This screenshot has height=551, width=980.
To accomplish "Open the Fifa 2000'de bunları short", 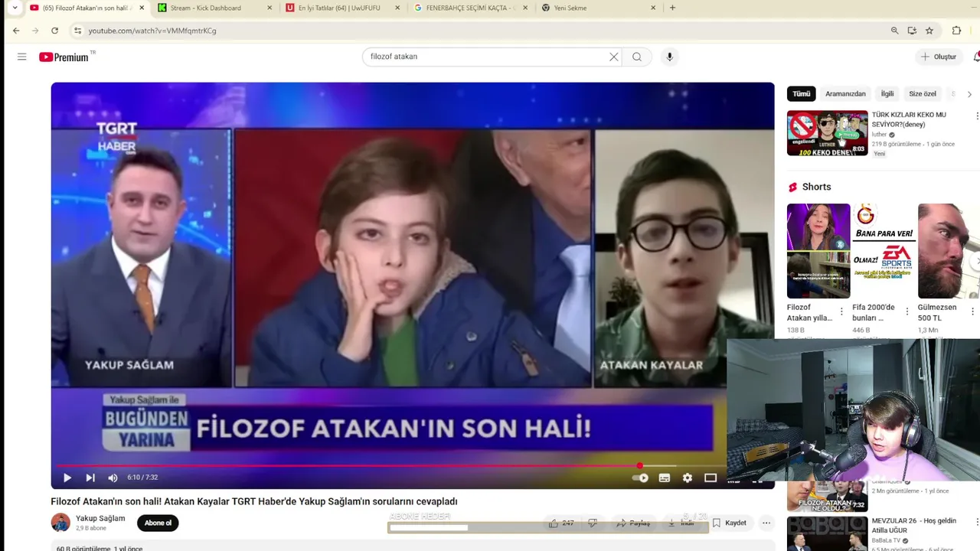I will coord(884,251).
